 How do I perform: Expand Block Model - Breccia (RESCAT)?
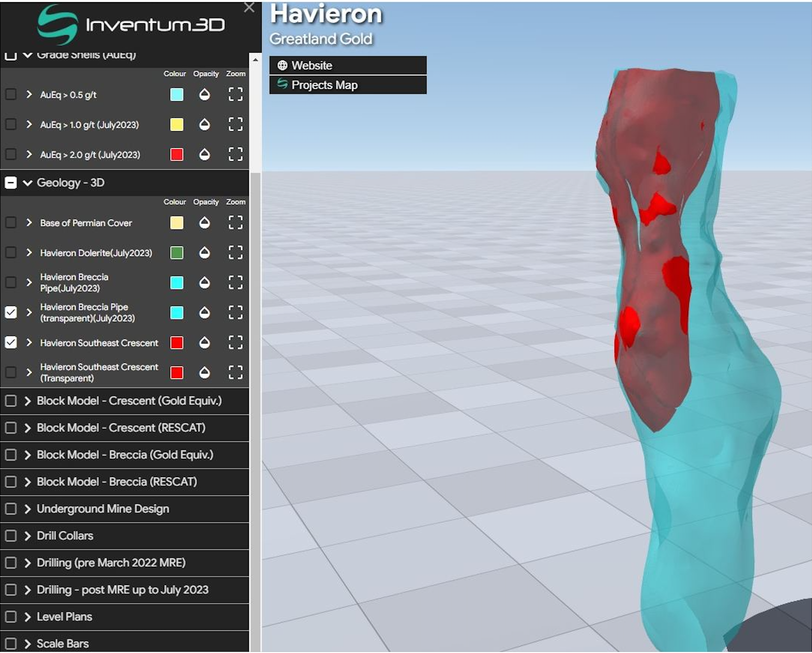(x=27, y=482)
